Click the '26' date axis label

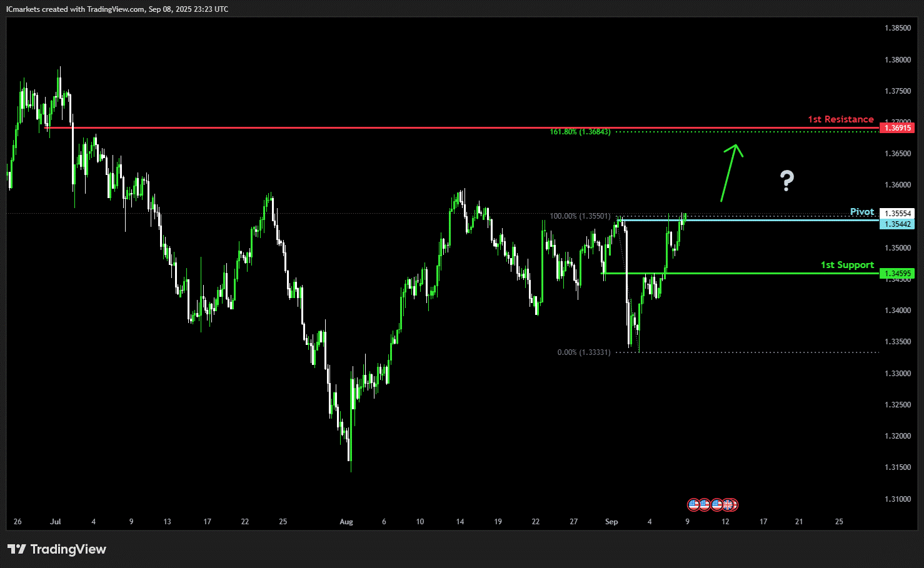pyautogui.click(x=18, y=522)
